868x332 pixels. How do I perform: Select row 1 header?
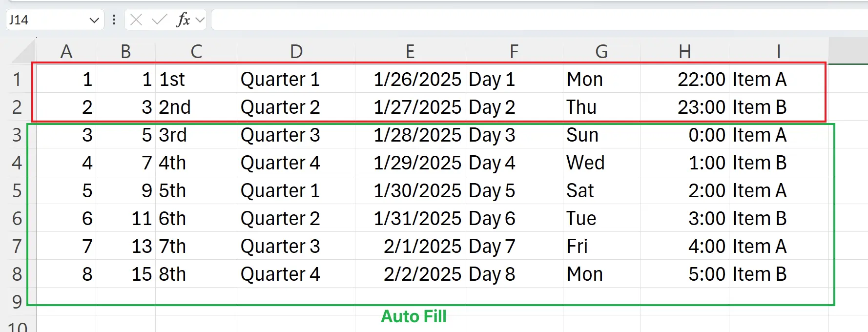tap(17, 79)
